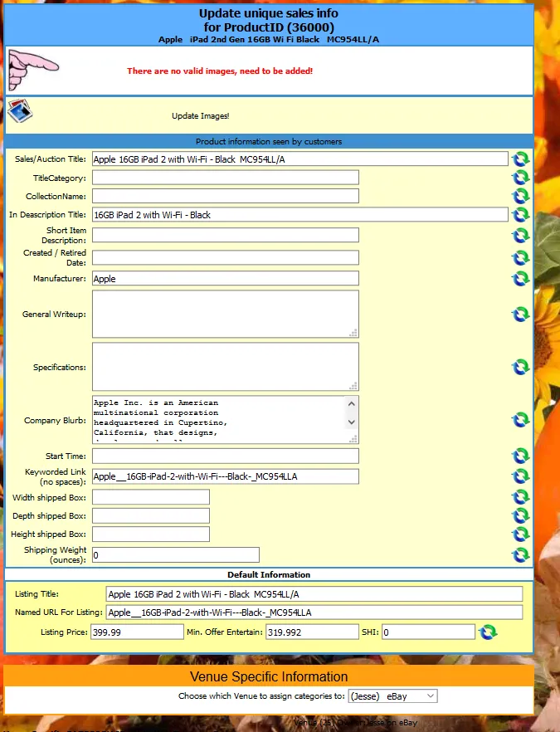Click refresh icon beside TitleCategory field

pyautogui.click(x=520, y=178)
